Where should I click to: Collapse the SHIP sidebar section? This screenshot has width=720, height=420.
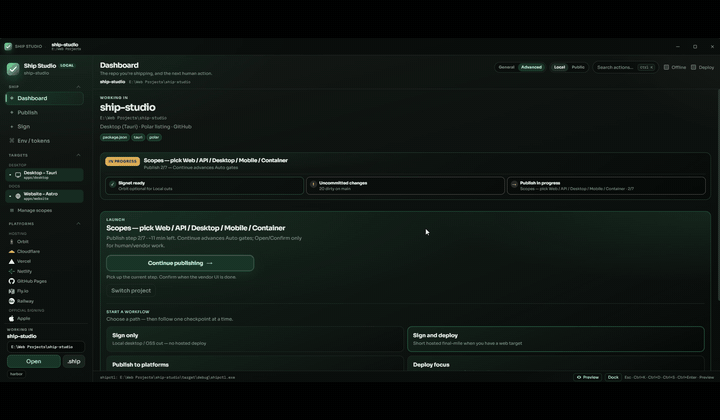78,87
